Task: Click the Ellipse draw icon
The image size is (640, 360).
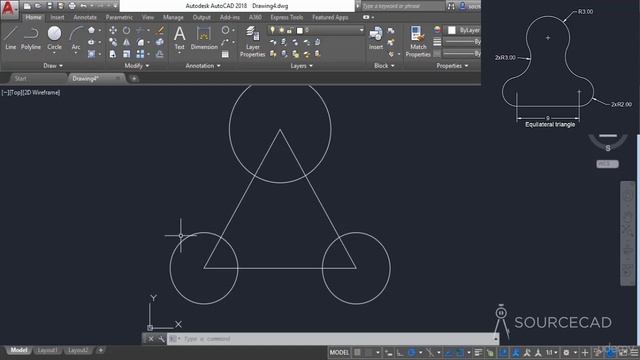Action: tap(91, 42)
